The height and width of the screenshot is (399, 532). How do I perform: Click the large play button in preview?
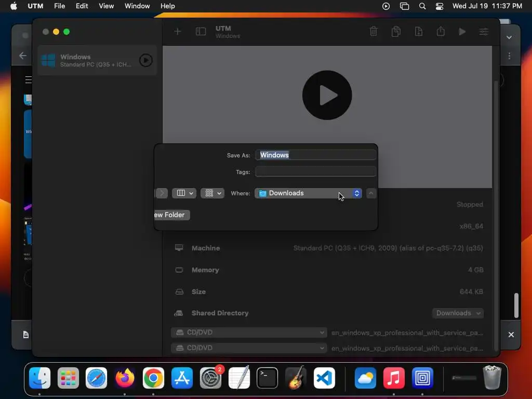[x=327, y=95]
